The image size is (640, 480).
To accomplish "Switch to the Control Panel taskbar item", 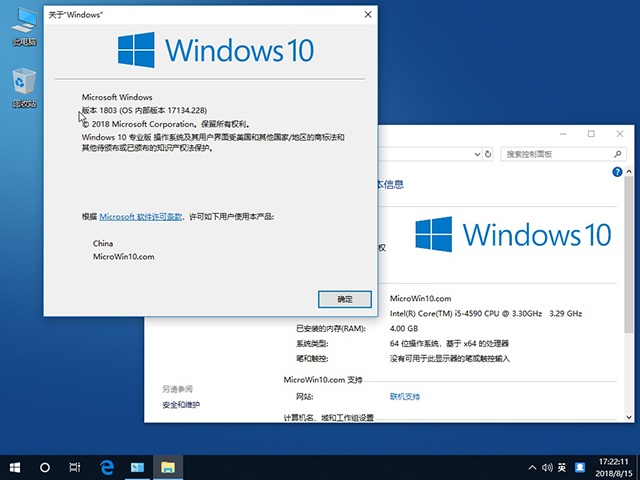I will 137,467.
